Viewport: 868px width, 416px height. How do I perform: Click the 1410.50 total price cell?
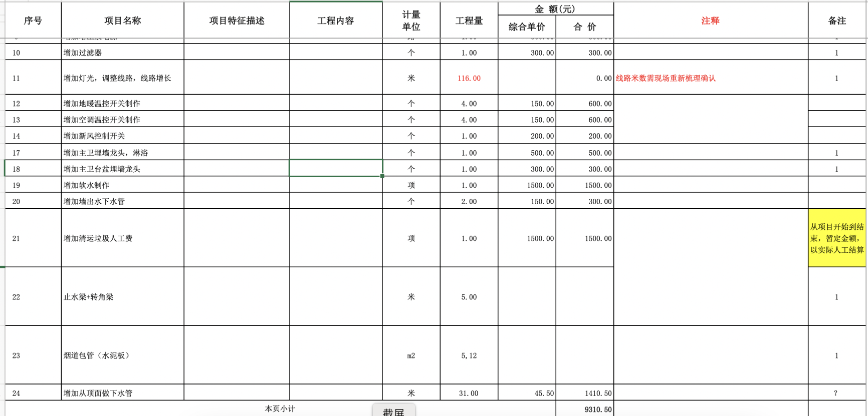tap(584, 393)
